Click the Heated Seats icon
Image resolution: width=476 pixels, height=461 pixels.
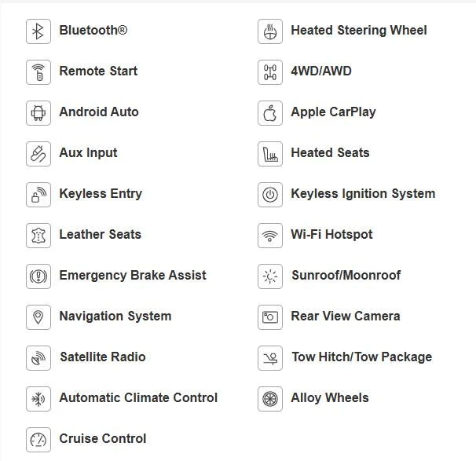(270, 154)
